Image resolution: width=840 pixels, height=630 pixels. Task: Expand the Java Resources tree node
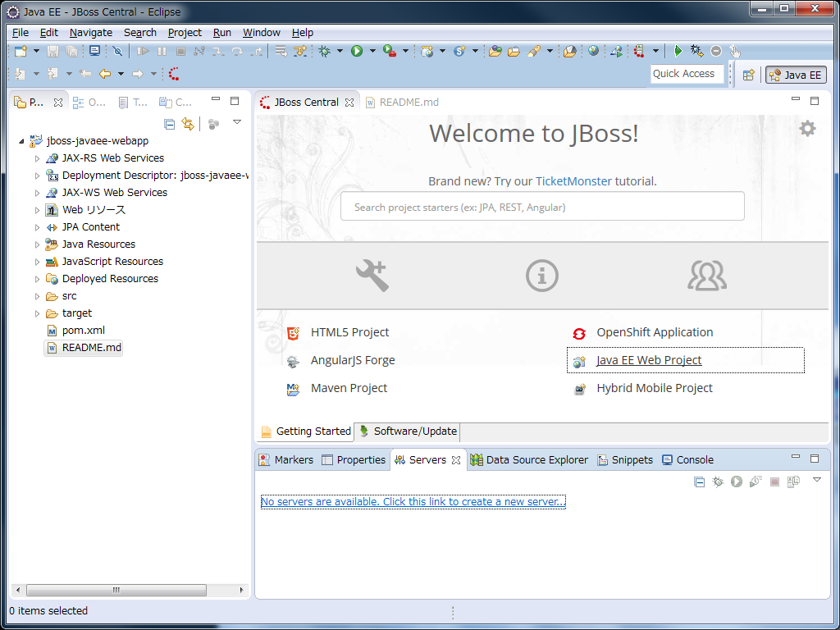click(x=36, y=244)
